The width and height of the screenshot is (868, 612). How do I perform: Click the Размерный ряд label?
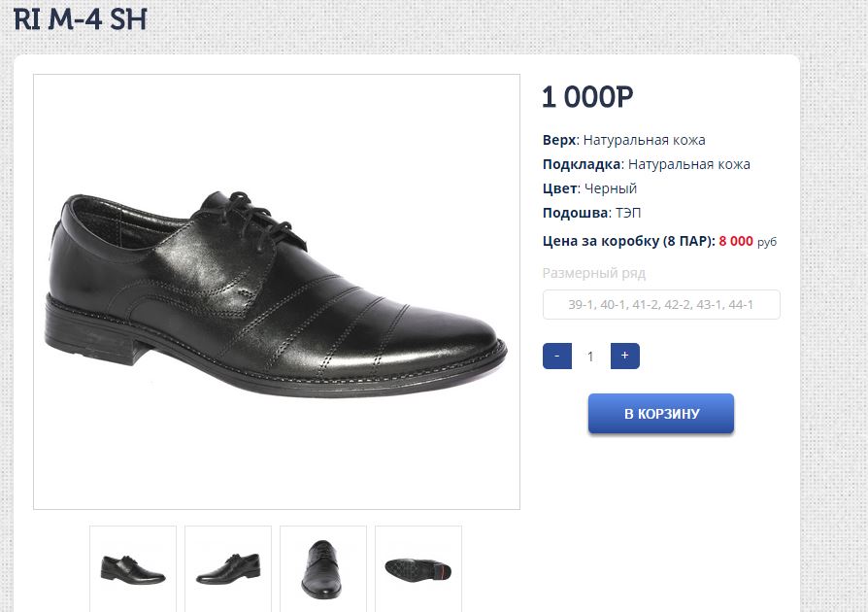pos(593,273)
